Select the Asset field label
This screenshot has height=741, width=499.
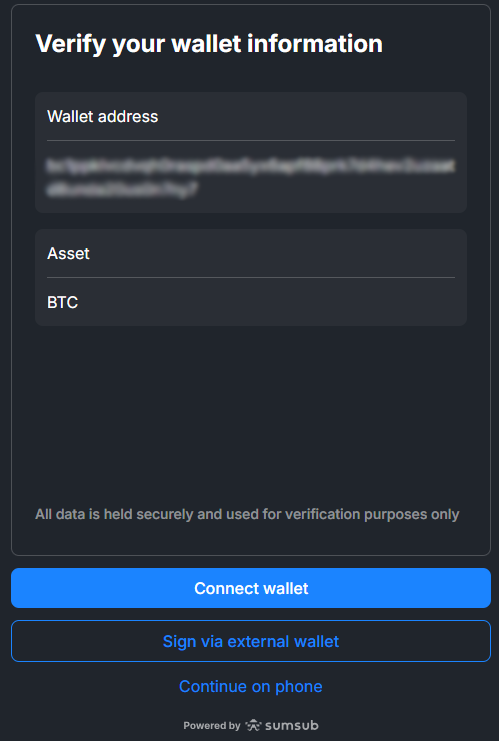[68, 253]
